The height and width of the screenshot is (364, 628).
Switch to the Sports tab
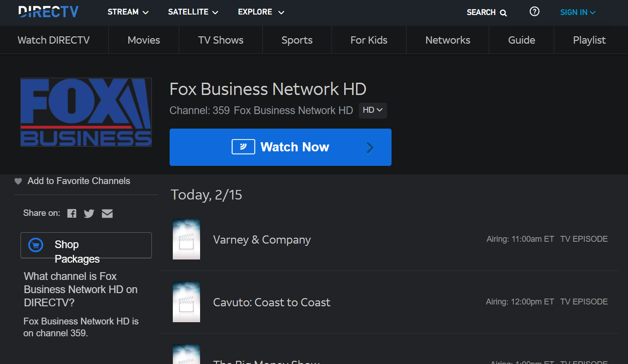(296, 40)
